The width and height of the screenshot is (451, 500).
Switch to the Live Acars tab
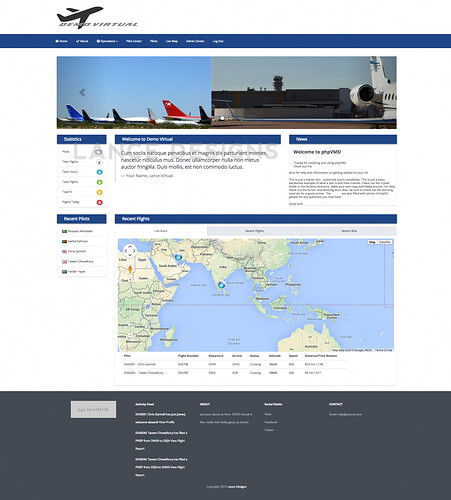pos(161,231)
